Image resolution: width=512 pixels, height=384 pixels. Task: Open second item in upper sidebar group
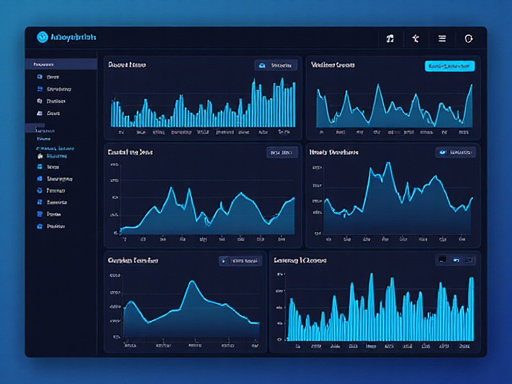(54, 89)
